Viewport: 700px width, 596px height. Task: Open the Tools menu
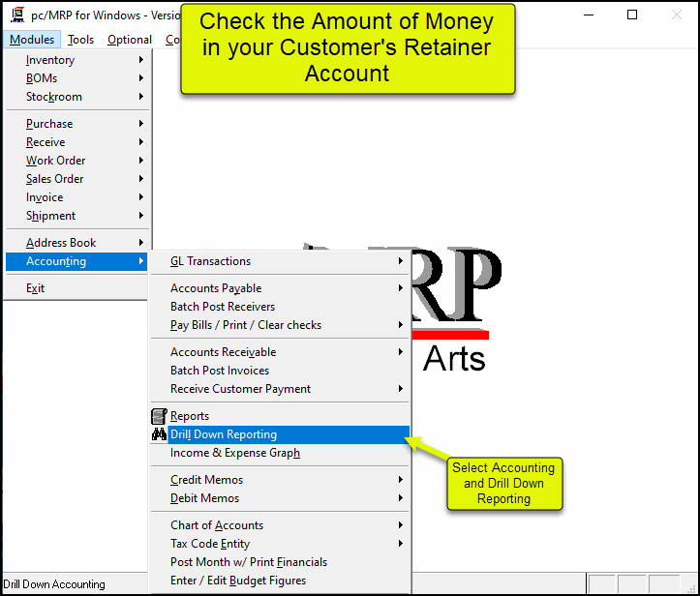80,40
